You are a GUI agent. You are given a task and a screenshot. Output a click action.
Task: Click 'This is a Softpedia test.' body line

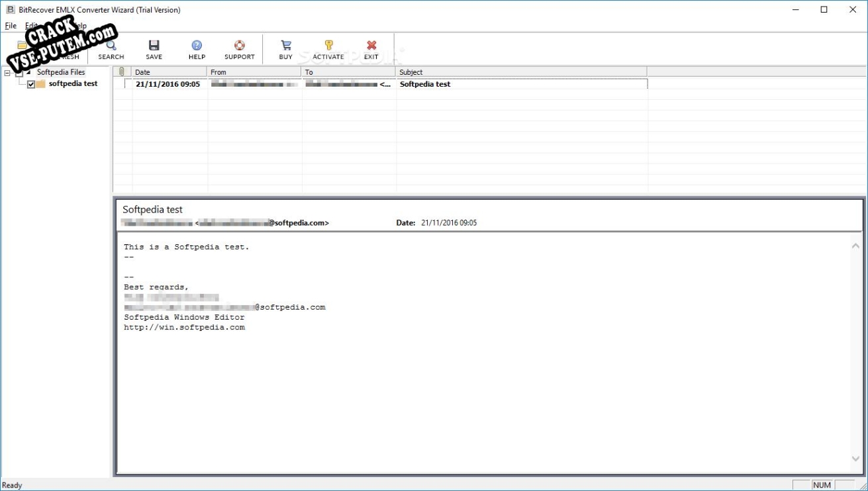(187, 247)
